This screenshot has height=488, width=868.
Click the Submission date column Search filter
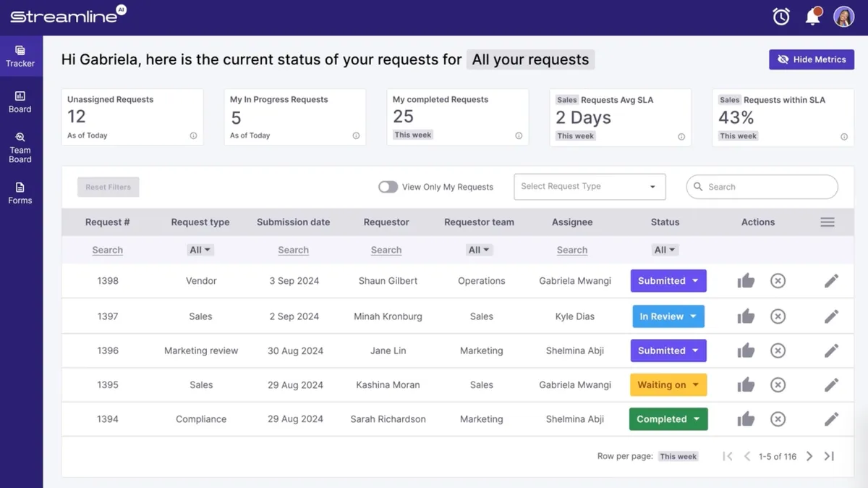pyautogui.click(x=293, y=250)
